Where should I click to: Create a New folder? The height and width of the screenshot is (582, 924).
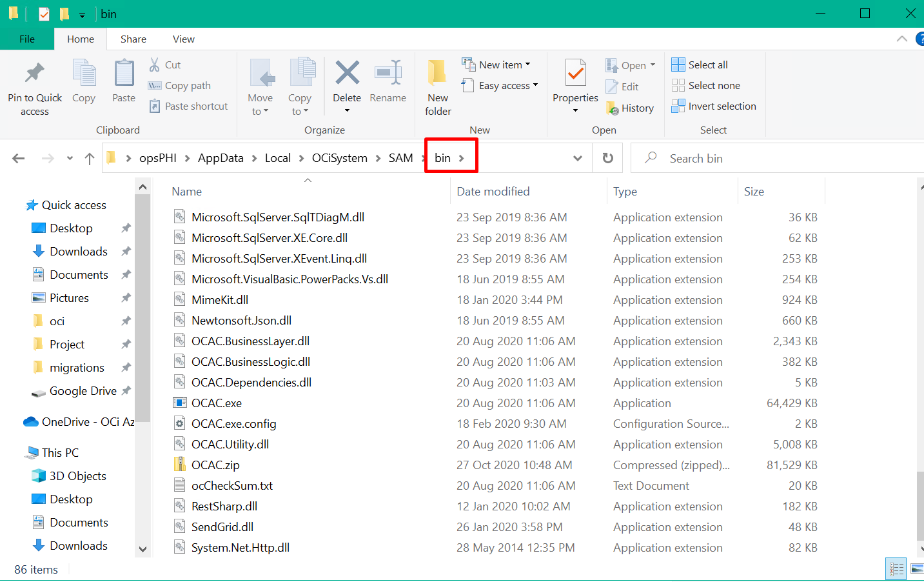point(438,88)
